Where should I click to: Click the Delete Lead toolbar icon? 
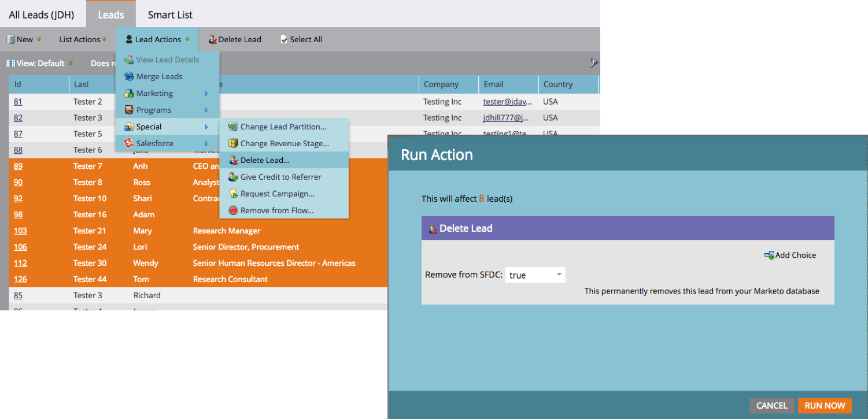click(212, 40)
